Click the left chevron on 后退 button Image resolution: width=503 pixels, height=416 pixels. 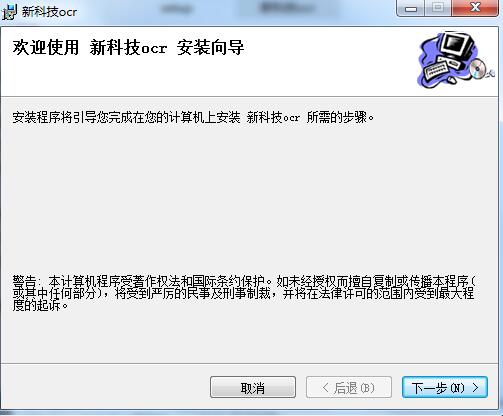tap(326, 387)
